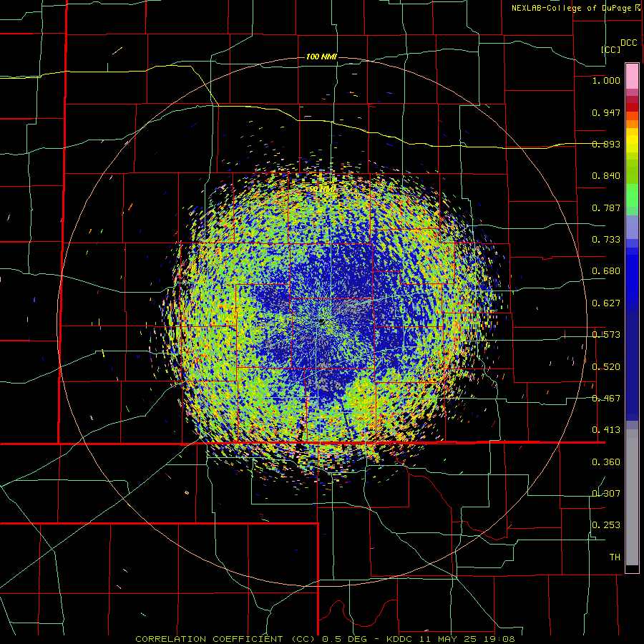Click the 100 NMI range ring label

(321, 57)
